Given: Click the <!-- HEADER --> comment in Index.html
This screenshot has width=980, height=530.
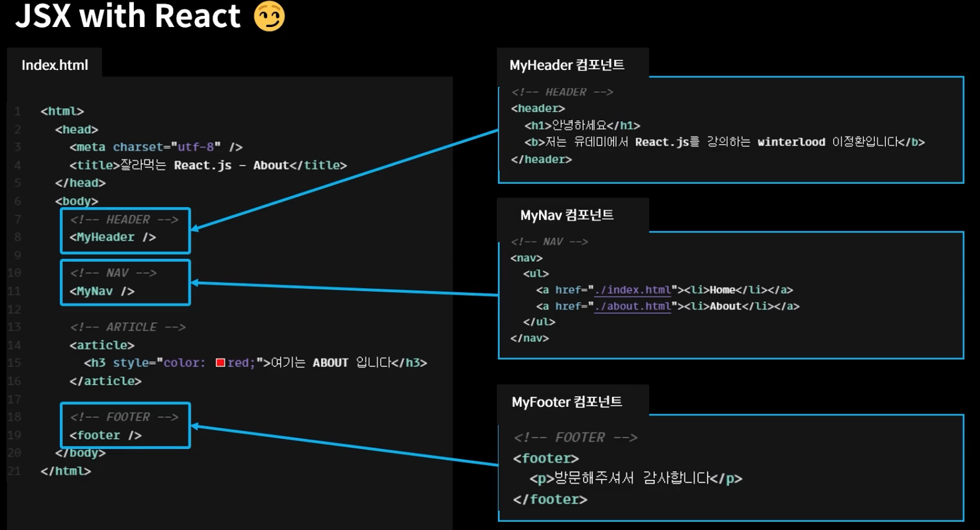Looking at the screenshot, I should coord(124,220).
